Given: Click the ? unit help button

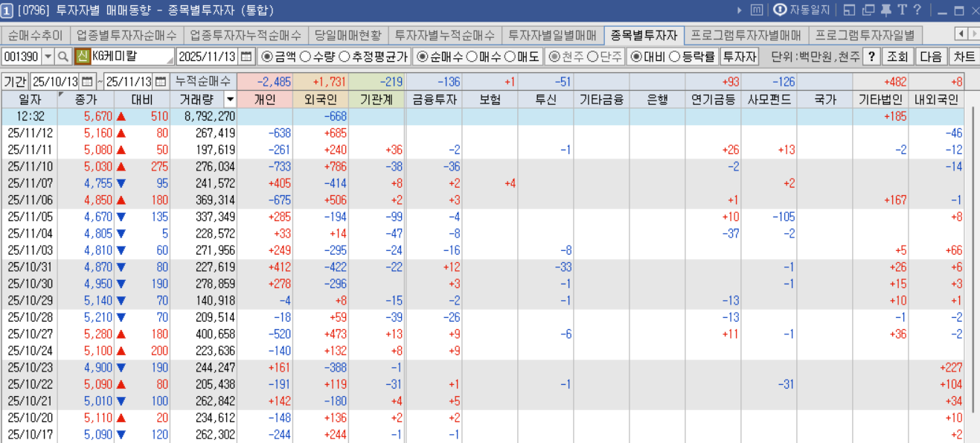Looking at the screenshot, I should pos(871,57).
